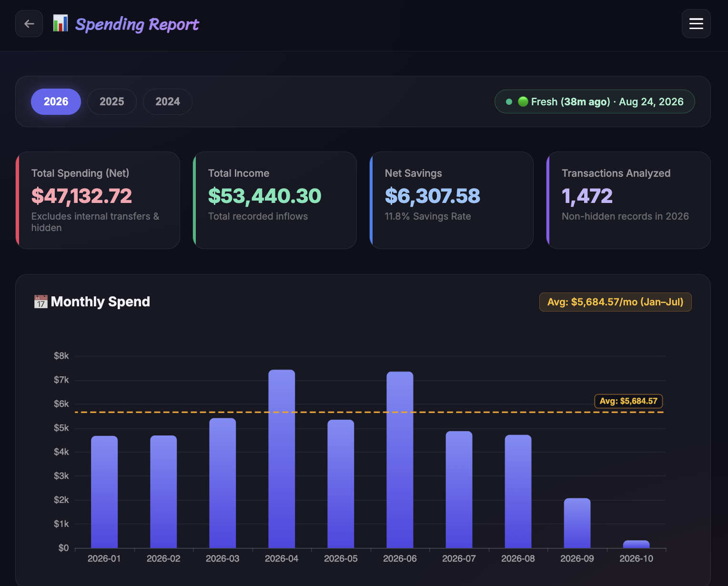This screenshot has width=728, height=586.
Task: Click the 2026-08 bar
Action: pos(518,491)
